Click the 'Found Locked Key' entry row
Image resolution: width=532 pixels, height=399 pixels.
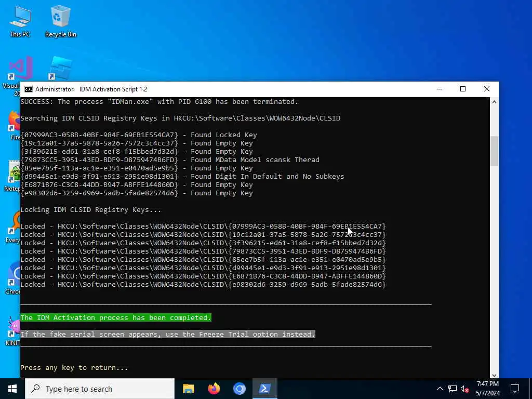(139, 135)
